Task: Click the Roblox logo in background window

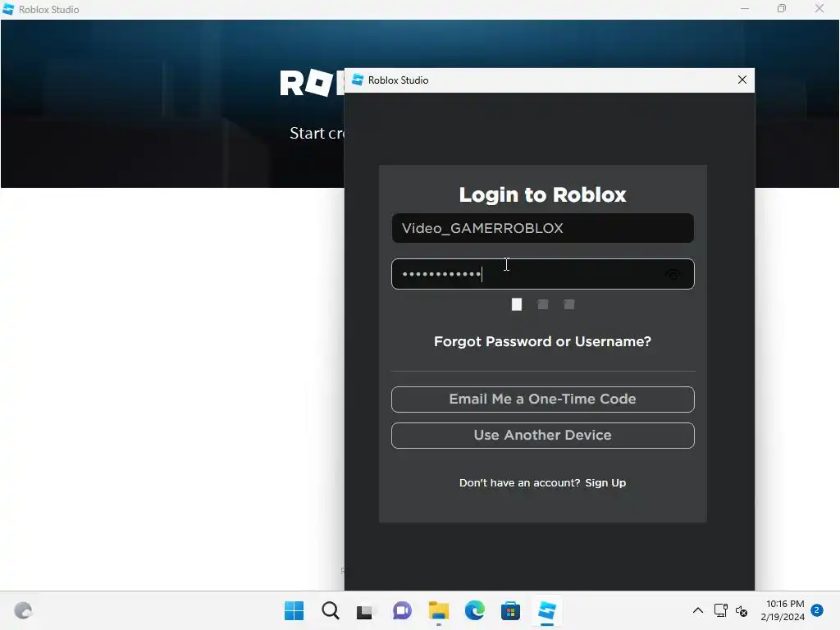Action: 313,83
